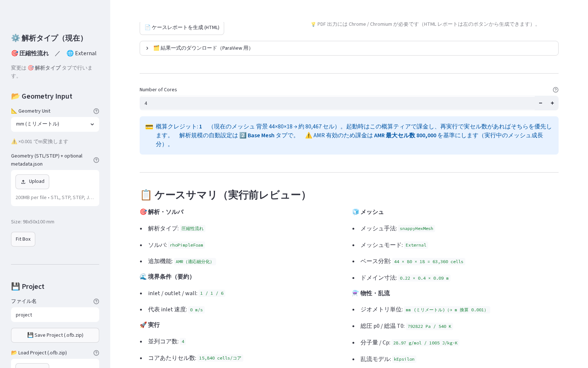Show Number of Cores help tooltip

click(x=556, y=90)
